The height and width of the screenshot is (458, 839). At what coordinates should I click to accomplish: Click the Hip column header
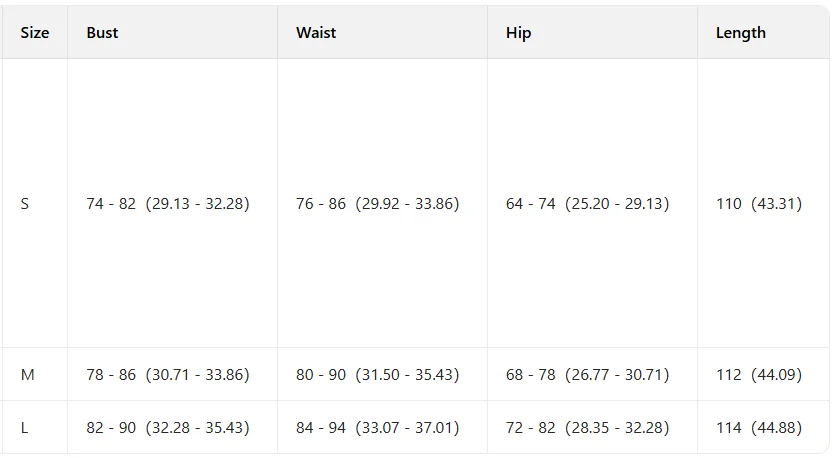[x=518, y=33]
